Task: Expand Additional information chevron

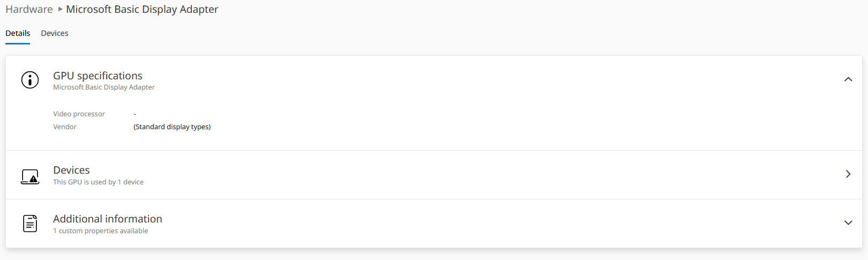Action: 848,223
